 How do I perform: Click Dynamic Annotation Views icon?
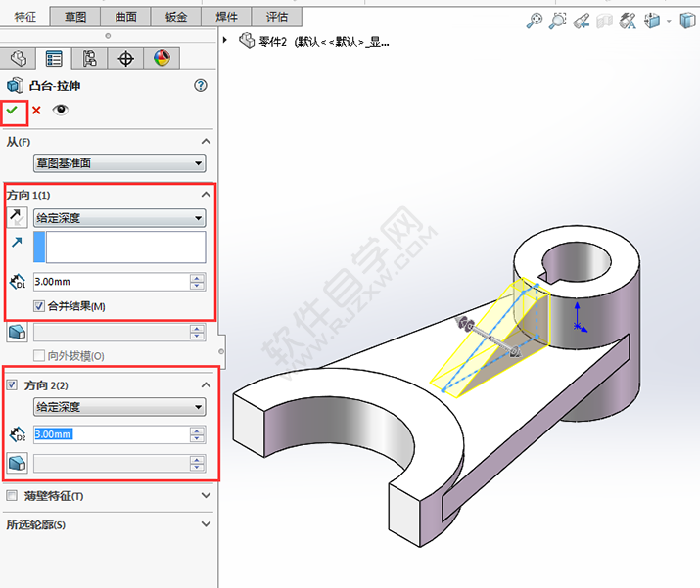tap(628, 21)
